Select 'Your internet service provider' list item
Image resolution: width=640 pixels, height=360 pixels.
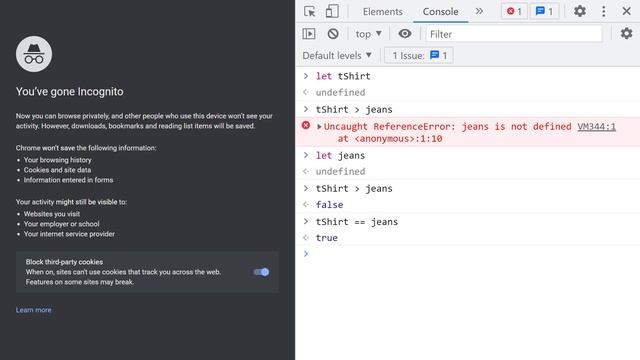(69, 234)
